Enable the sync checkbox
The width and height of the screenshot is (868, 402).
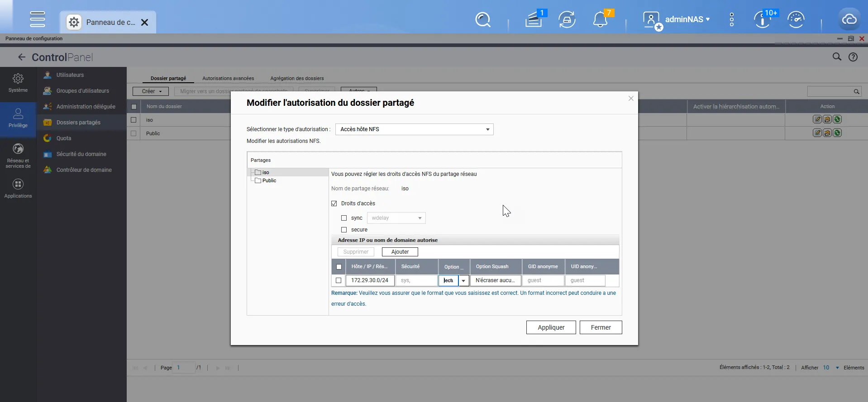[344, 218]
